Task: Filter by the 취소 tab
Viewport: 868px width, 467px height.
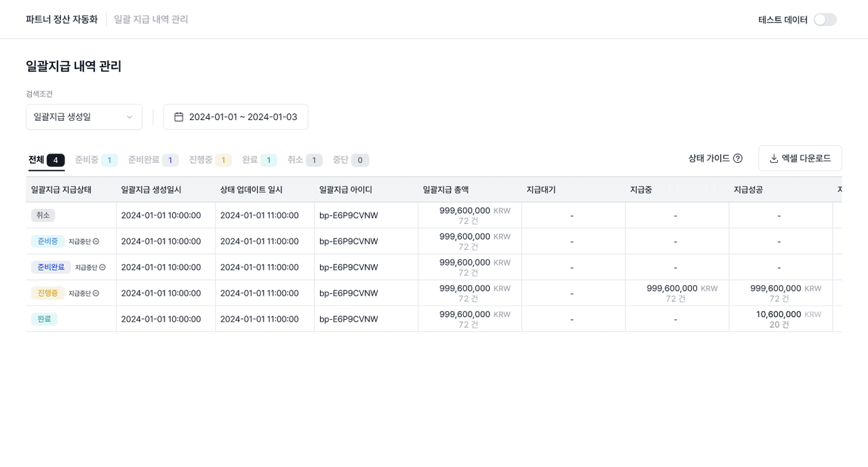Action: [x=304, y=160]
